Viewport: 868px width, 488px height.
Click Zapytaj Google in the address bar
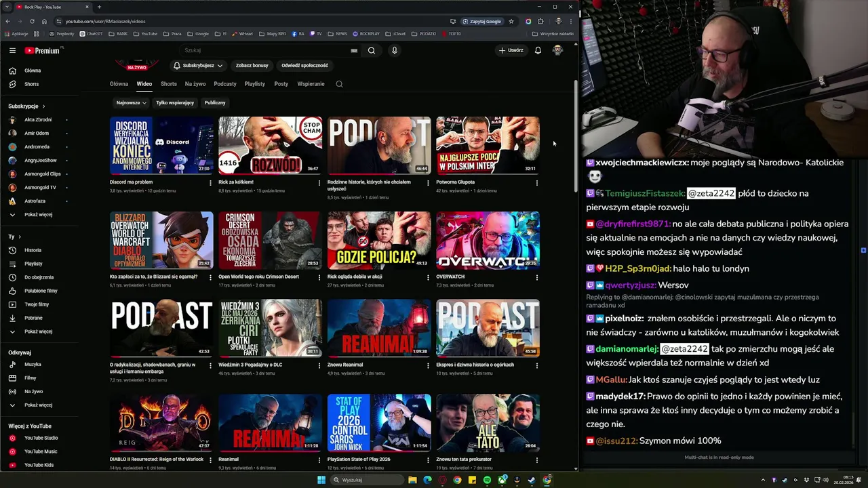482,21
